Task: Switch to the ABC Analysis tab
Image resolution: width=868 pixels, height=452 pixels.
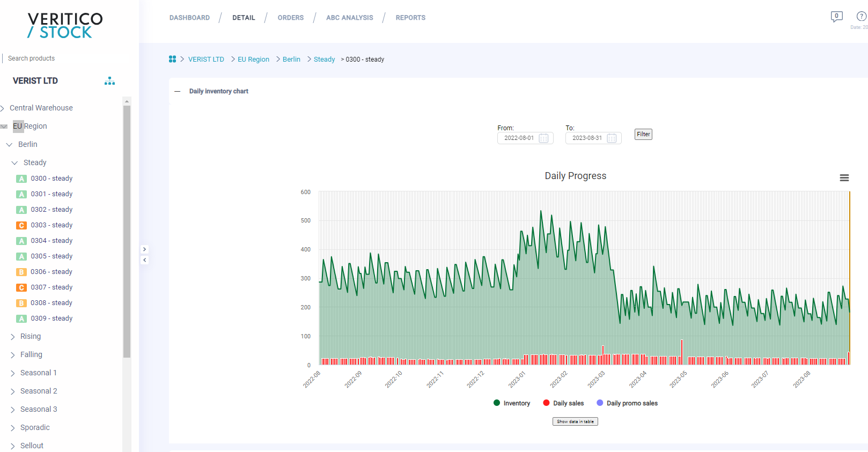Action: point(349,18)
